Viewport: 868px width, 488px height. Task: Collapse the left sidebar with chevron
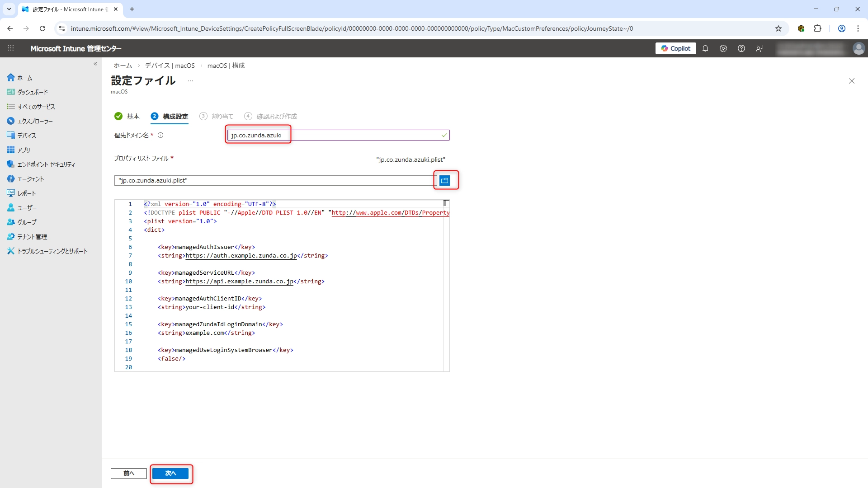95,64
